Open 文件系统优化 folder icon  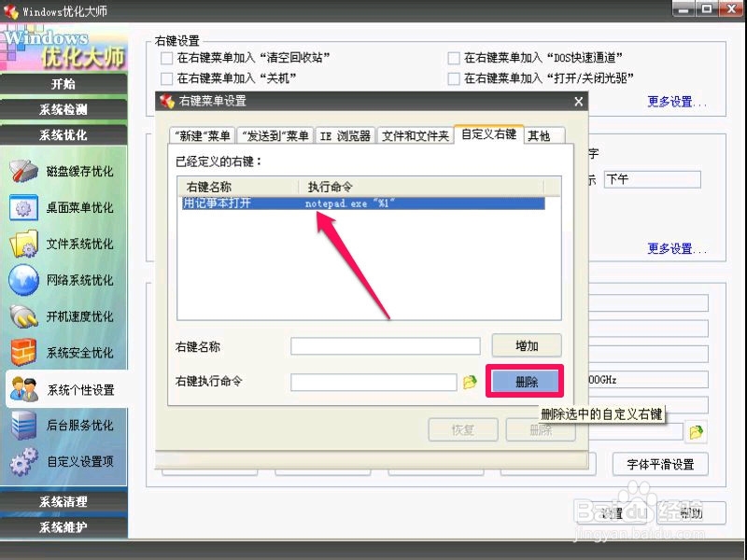(24, 244)
